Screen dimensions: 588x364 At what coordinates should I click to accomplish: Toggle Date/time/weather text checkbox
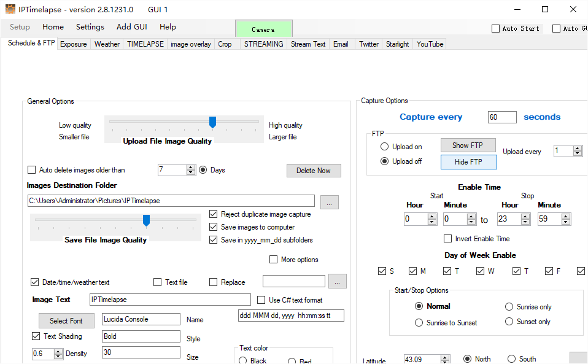click(35, 282)
